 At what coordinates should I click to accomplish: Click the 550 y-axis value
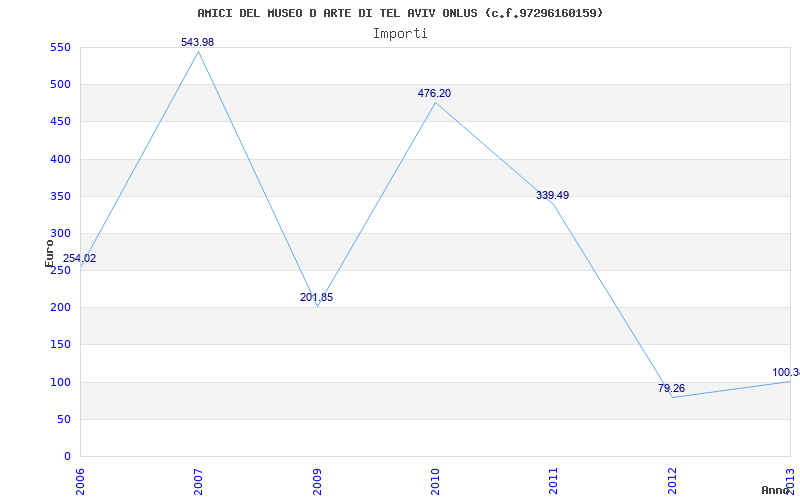tap(59, 47)
